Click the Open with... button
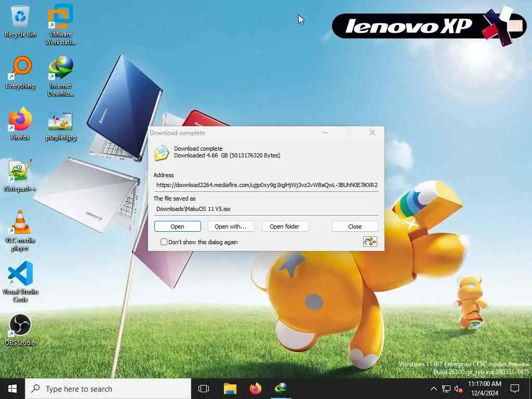Screen dimensions: 532x399 231,227
